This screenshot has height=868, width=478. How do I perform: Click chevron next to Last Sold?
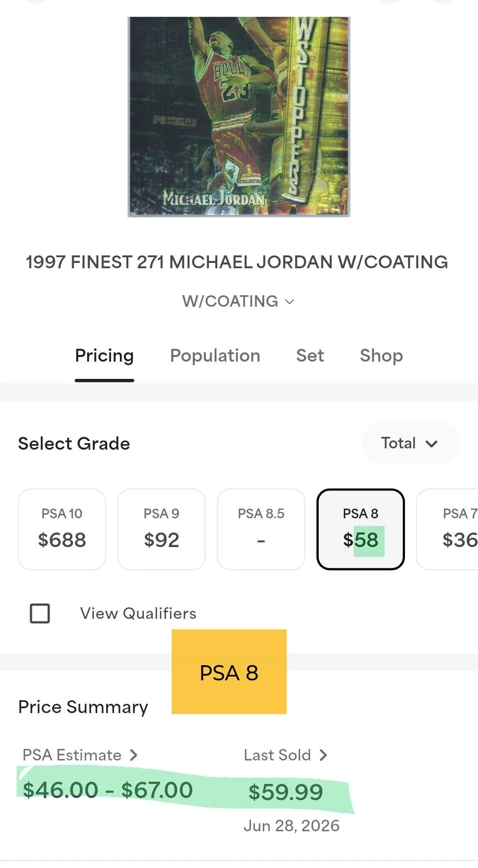[x=323, y=755]
